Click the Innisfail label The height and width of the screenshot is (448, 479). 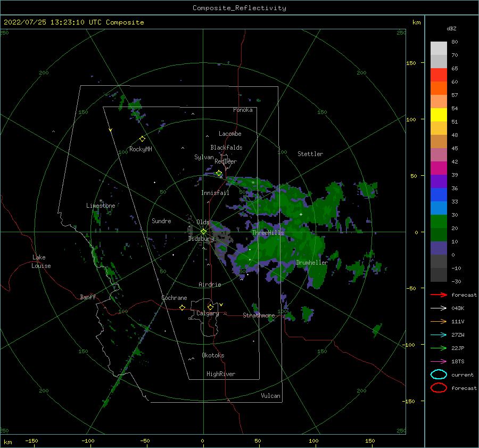pos(215,193)
